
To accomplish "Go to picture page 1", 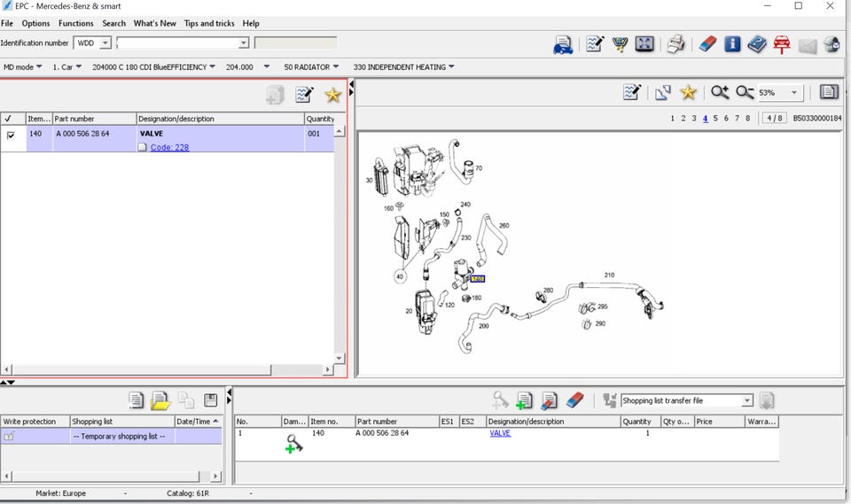I will (x=673, y=119).
